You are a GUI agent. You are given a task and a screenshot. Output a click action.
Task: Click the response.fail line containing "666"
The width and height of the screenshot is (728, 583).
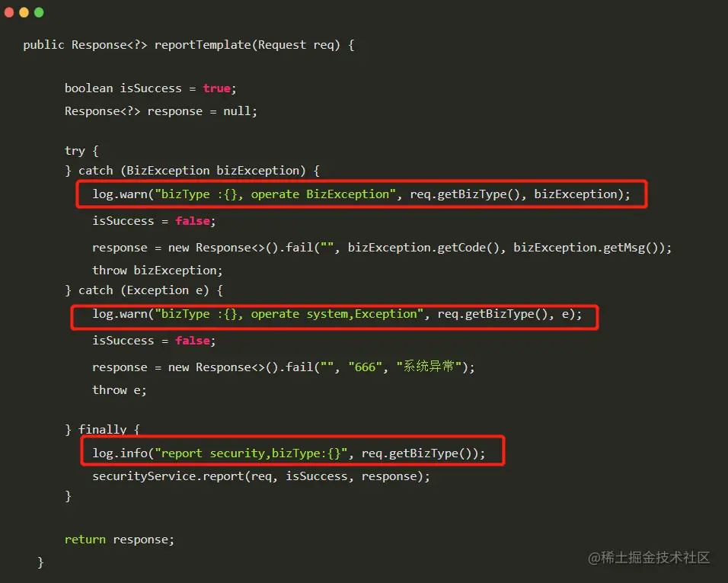point(283,367)
